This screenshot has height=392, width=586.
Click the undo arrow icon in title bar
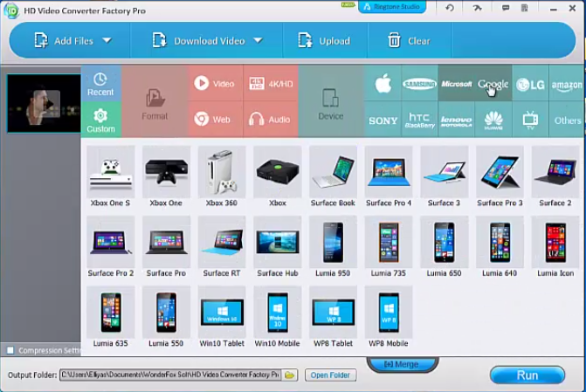(450, 8)
